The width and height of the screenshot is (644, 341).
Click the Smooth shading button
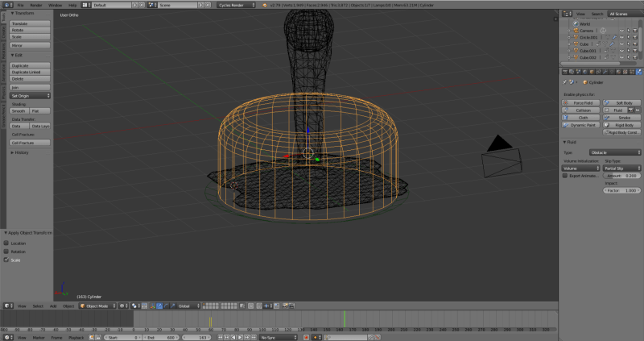point(19,111)
